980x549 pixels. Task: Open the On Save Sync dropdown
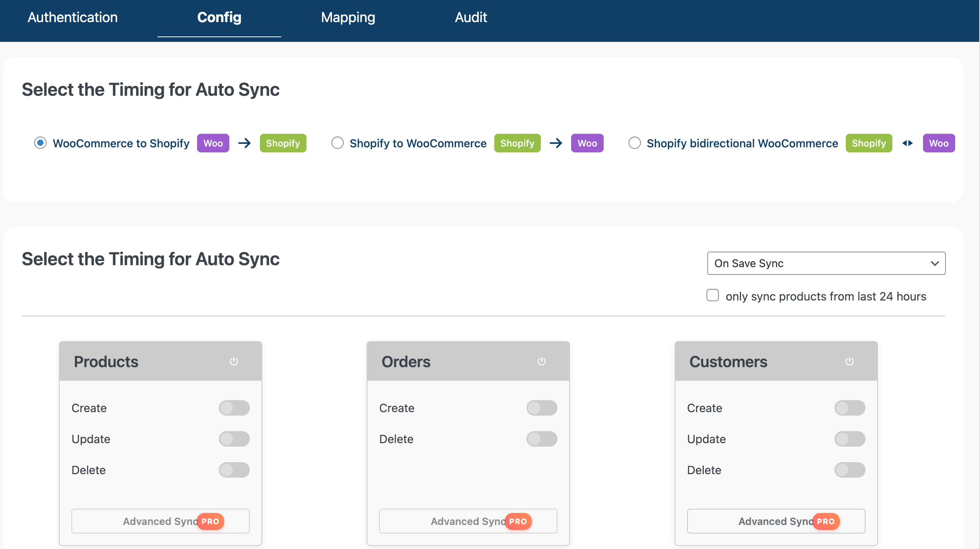click(826, 263)
